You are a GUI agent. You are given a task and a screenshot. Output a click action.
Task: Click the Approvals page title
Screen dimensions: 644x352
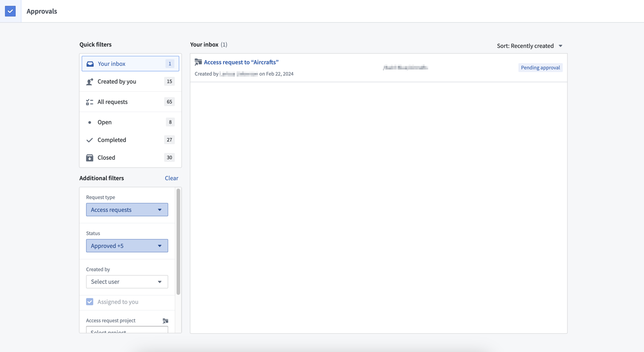click(42, 11)
